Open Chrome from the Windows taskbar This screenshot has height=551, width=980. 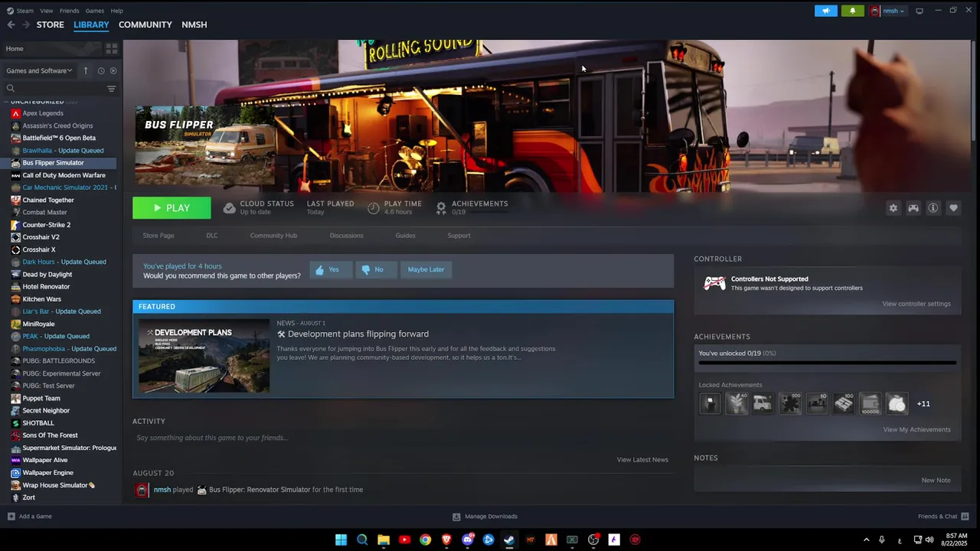pyautogui.click(x=425, y=540)
